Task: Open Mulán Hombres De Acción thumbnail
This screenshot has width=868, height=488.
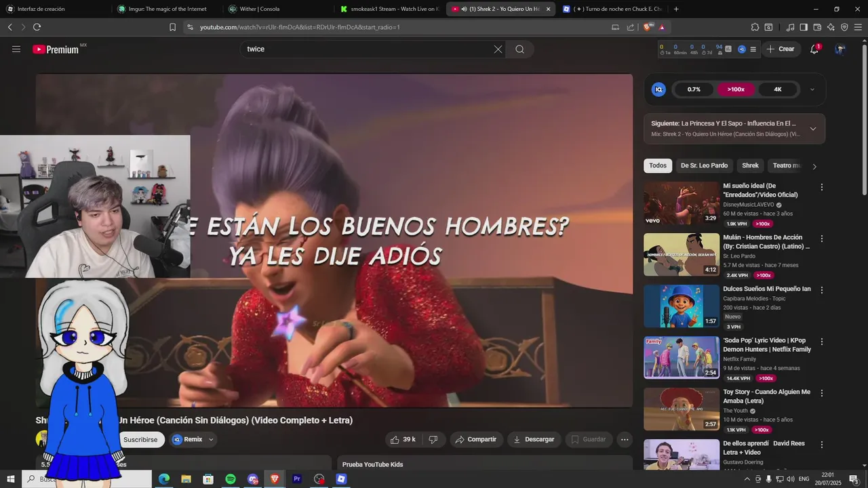Action: pyautogui.click(x=682, y=255)
